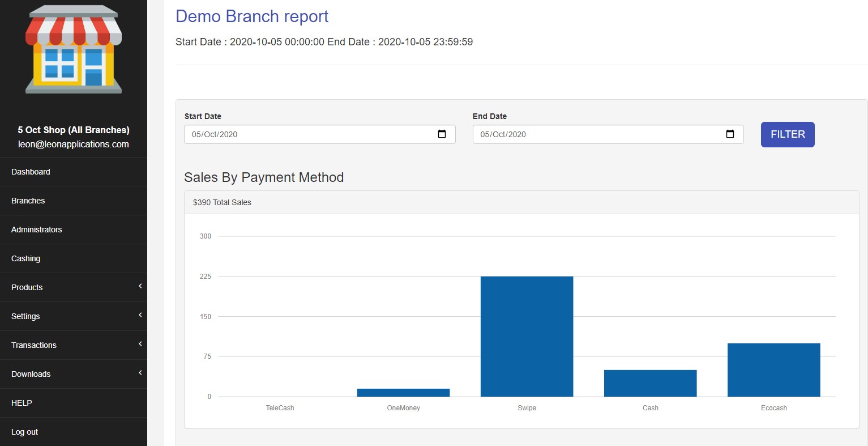
Task: Click the shop logo icon
Action: pyautogui.click(x=74, y=50)
